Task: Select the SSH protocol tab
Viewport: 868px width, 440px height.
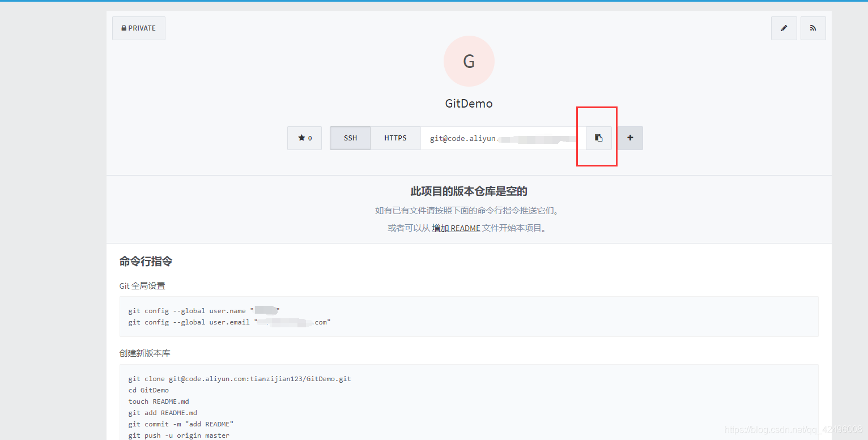Action: coord(350,138)
